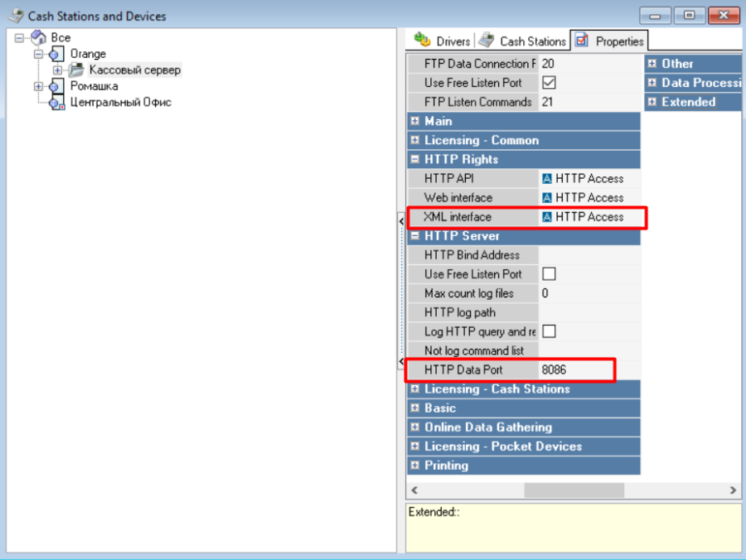Click the Все root node icon
This screenshot has height=560, width=746.
click(38, 38)
